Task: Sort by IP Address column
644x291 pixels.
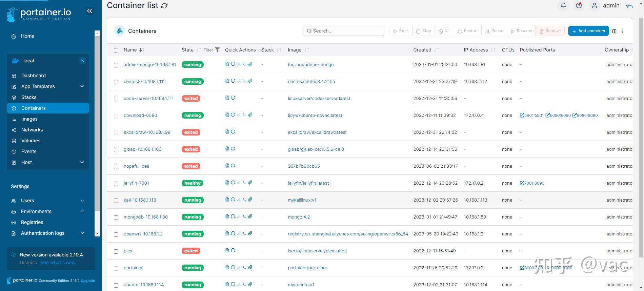Action: [x=479, y=50]
